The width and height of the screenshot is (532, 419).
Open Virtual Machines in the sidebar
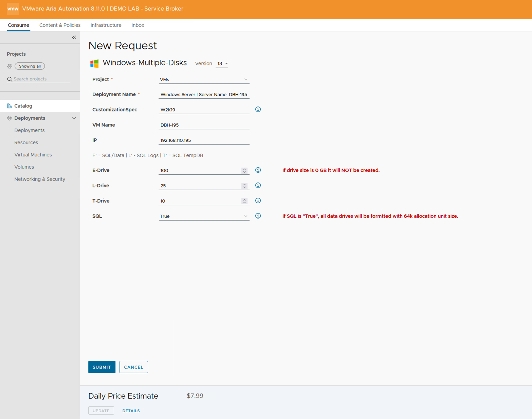33,155
